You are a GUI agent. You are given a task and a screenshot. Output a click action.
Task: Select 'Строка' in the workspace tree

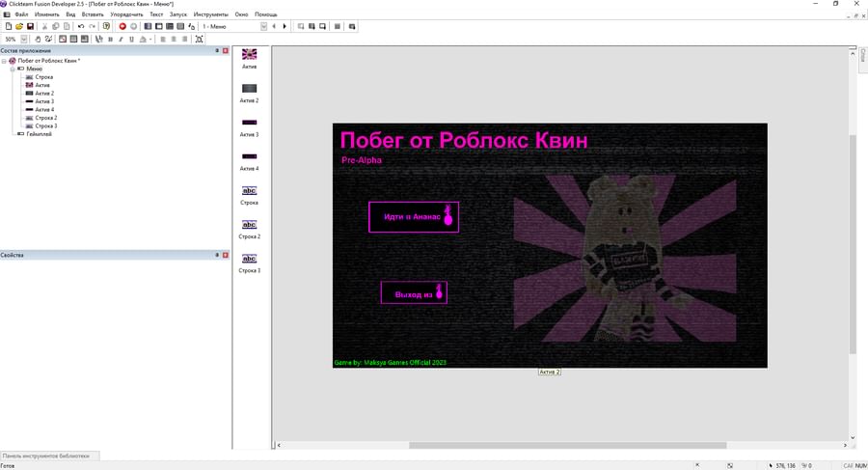click(x=43, y=77)
